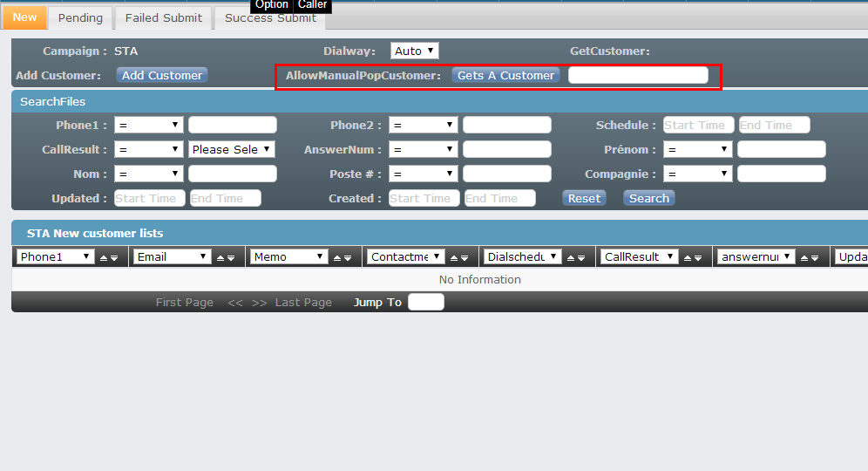Switch to the Pending tab
This screenshot has height=471, width=868.
pyautogui.click(x=80, y=17)
